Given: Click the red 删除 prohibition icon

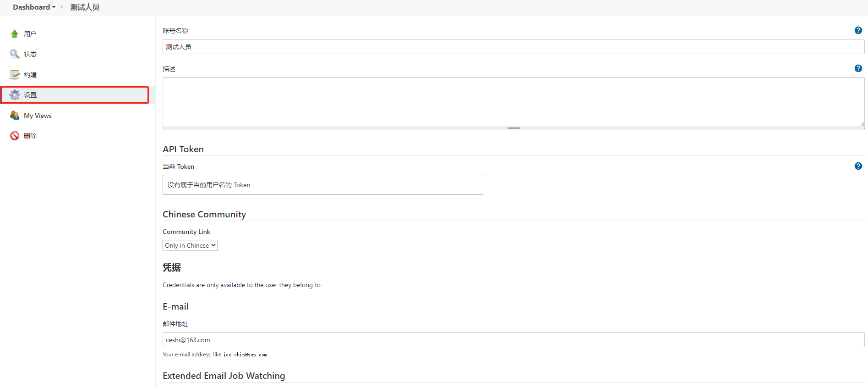Looking at the screenshot, I should tap(15, 136).
